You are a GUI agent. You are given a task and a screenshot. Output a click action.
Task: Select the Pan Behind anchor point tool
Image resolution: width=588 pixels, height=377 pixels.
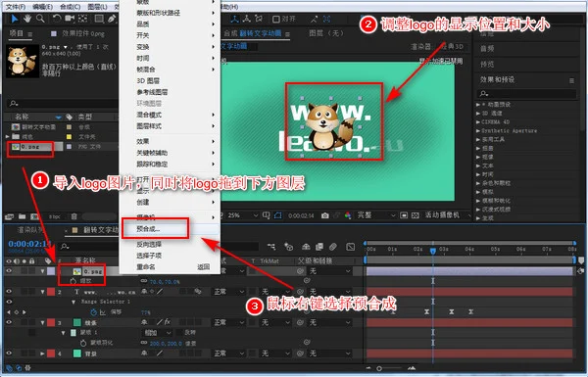[x=83, y=19]
